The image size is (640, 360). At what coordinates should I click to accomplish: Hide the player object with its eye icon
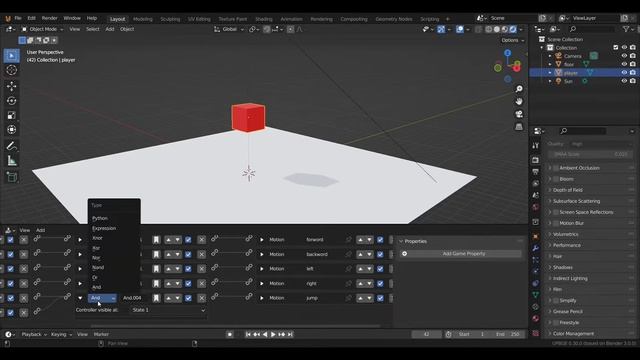coord(624,73)
